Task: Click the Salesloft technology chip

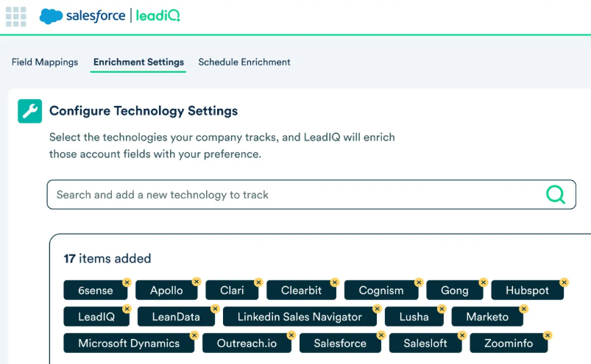Action: click(x=425, y=343)
